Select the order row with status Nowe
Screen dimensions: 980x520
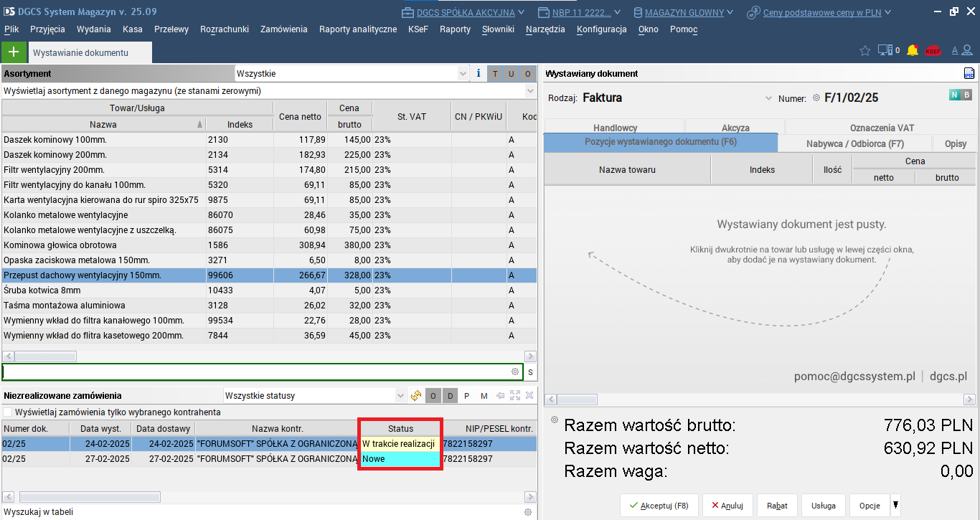269,459
